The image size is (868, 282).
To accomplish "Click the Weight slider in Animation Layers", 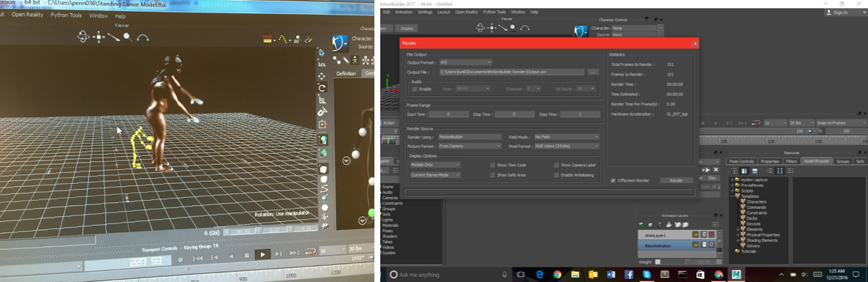I will (686, 261).
